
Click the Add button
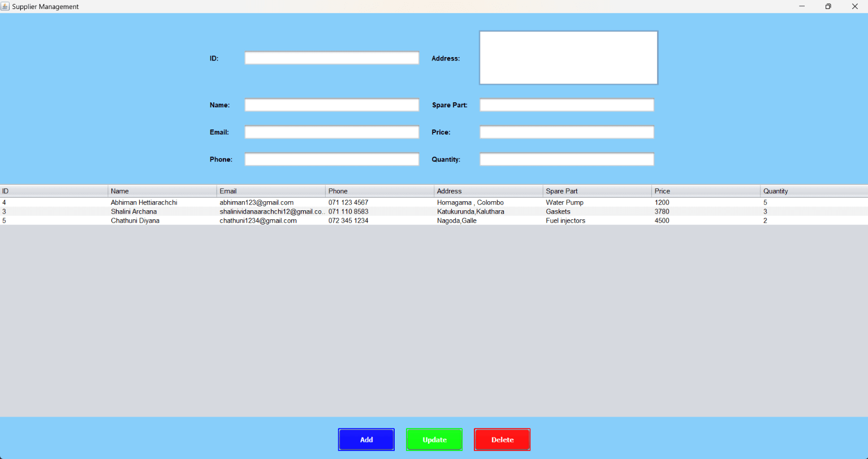click(x=366, y=439)
